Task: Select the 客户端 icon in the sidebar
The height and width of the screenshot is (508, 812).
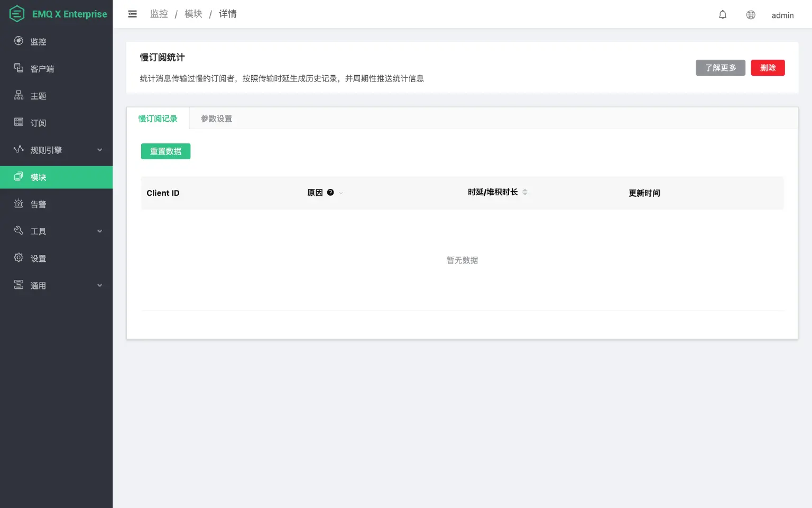Action: (x=19, y=68)
